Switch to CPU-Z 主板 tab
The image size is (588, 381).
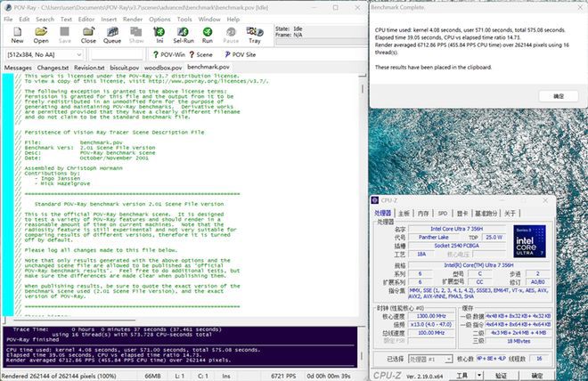(404, 213)
